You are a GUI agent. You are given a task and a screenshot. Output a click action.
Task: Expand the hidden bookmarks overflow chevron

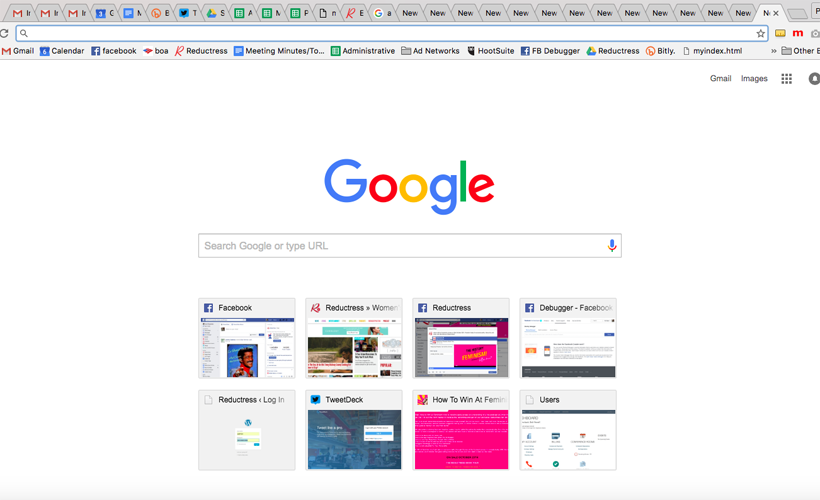pyautogui.click(x=773, y=51)
